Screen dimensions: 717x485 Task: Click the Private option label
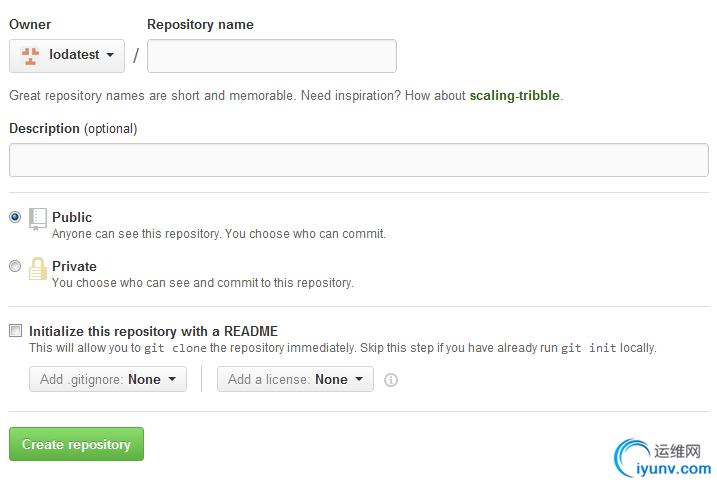pyautogui.click(x=74, y=266)
